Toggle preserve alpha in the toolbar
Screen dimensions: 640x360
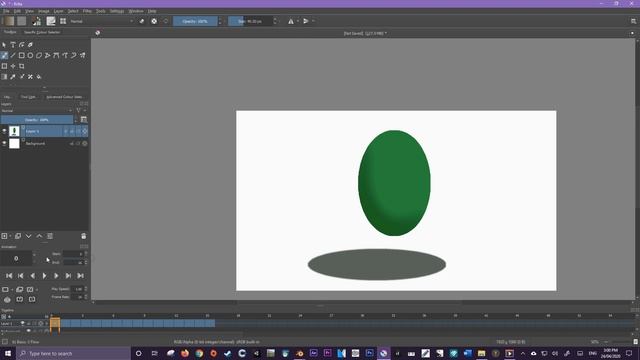(154, 21)
